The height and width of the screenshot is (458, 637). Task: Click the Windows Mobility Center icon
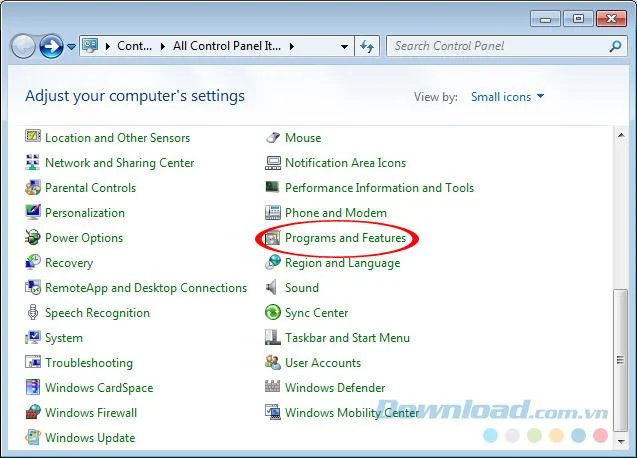(x=273, y=412)
